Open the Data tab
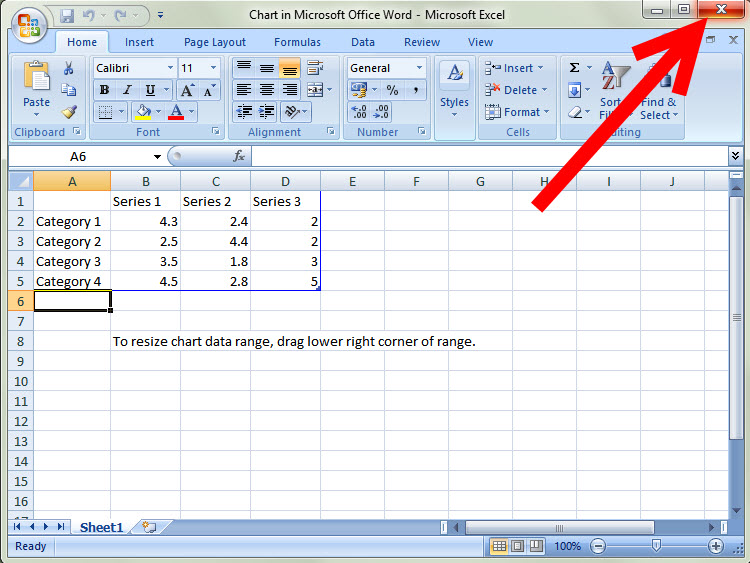The image size is (750, 563). (x=363, y=42)
